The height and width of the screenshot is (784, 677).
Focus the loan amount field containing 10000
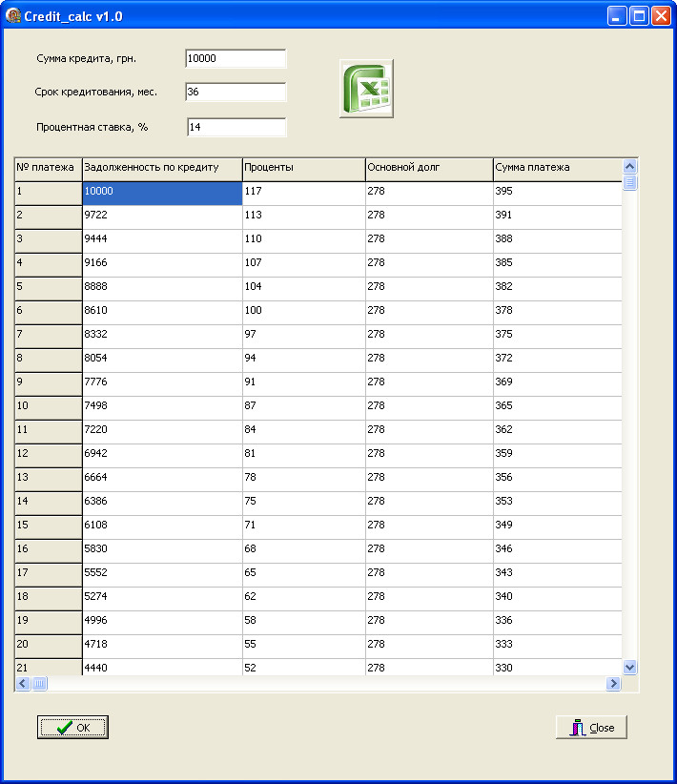[x=236, y=59]
